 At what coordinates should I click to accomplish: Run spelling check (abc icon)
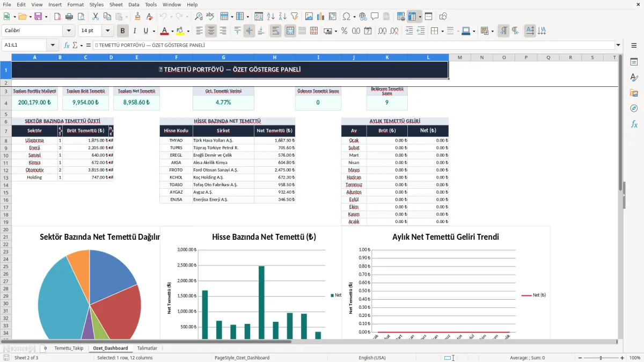(210, 17)
